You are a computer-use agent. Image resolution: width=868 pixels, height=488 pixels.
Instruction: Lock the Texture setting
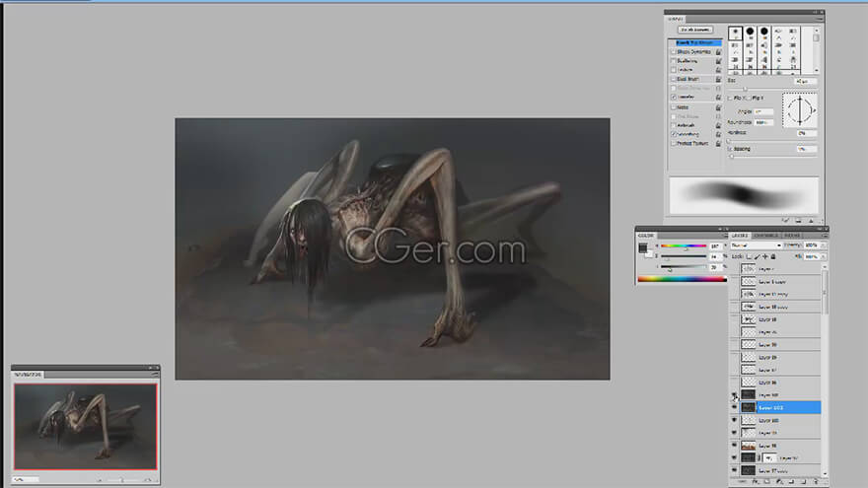(x=718, y=70)
